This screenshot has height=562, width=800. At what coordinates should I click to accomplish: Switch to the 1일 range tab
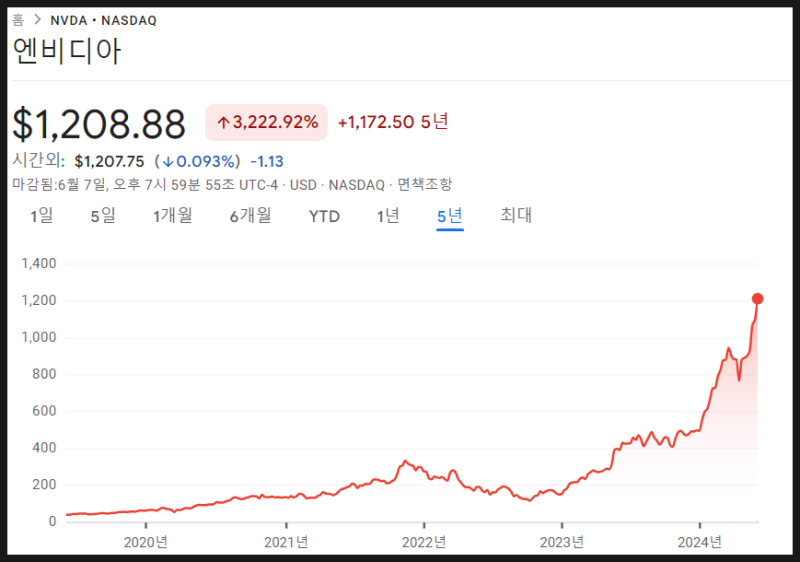point(42,216)
